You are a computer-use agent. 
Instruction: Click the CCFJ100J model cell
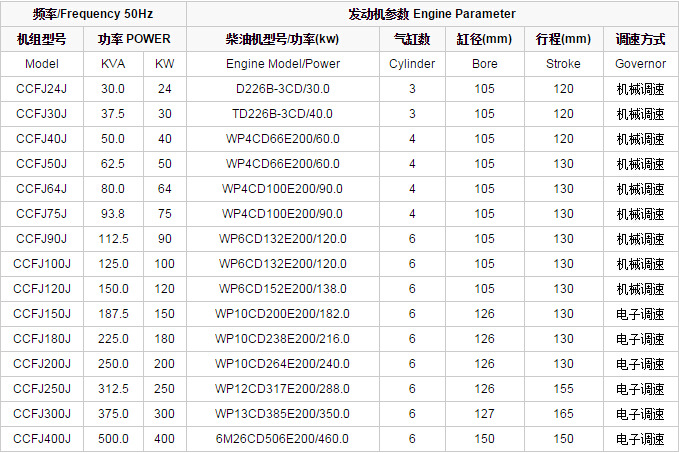pos(42,264)
